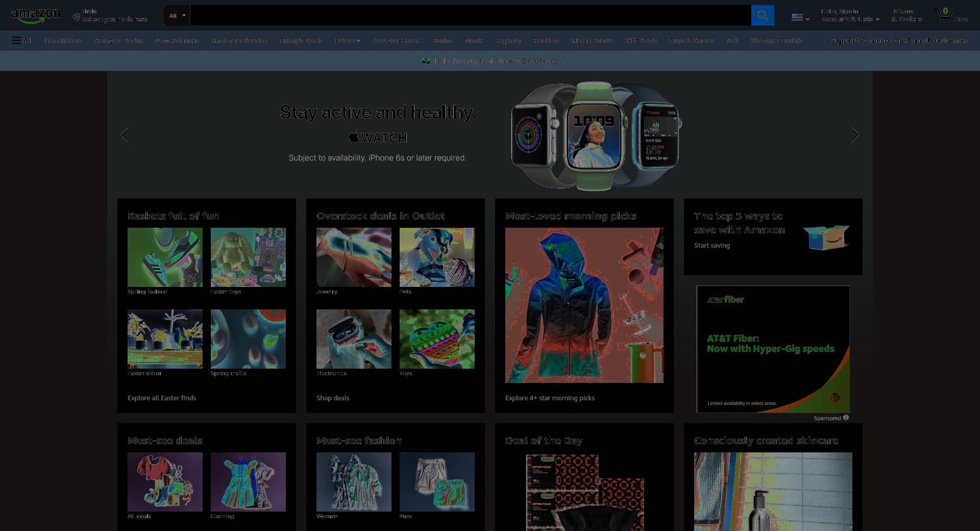
Task: Click Explore all Easter finds link
Action: pos(162,398)
